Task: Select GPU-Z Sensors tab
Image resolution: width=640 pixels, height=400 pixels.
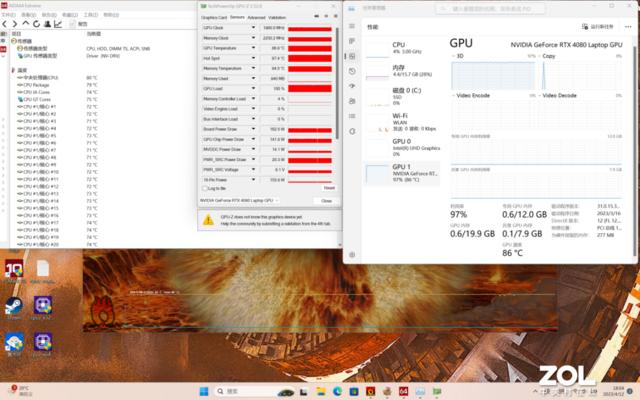Action: click(x=237, y=18)
